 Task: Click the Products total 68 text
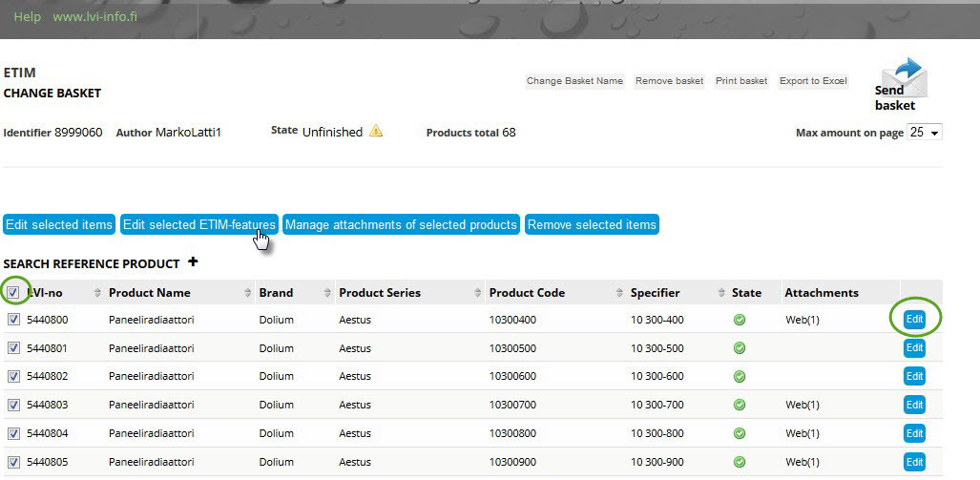tap(470, 133)
